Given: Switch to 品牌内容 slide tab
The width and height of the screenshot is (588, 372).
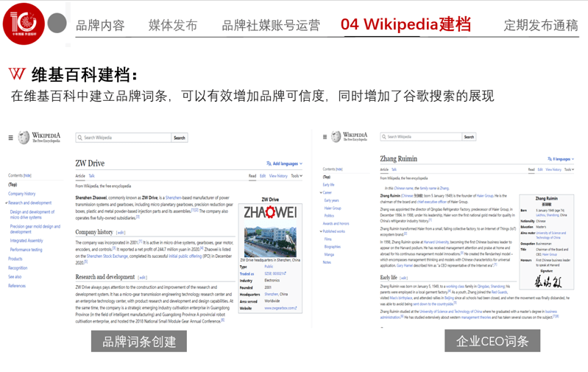Looking at the screenshot, I should pos(100,26).
